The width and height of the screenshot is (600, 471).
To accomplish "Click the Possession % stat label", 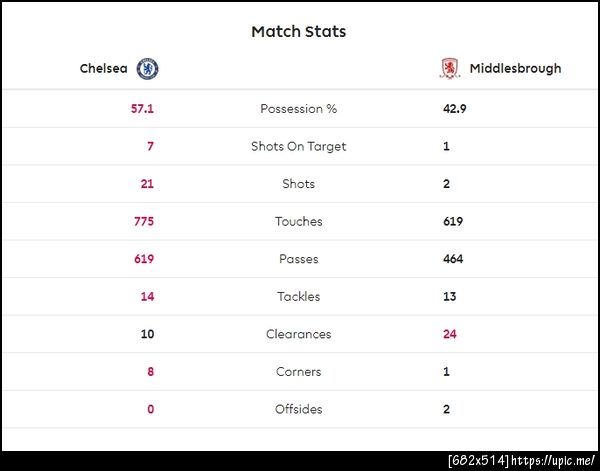I will 298,109.
